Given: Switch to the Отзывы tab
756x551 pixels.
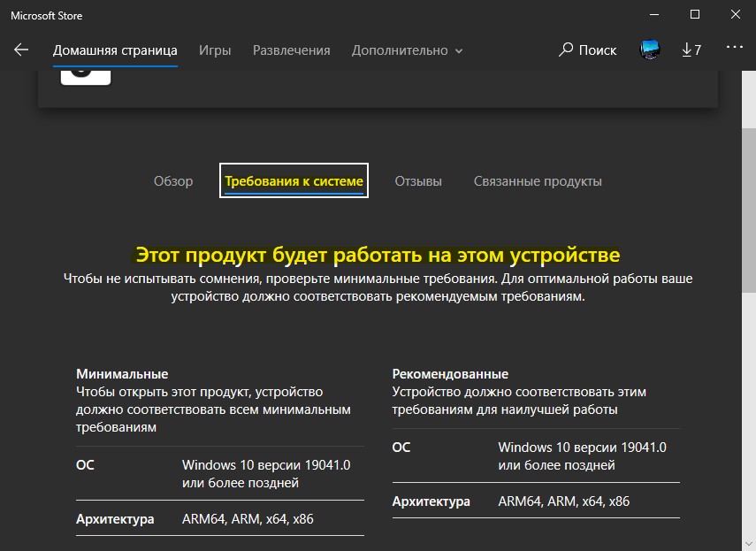Looking at the screenshot, I should [x=418, y=181].
